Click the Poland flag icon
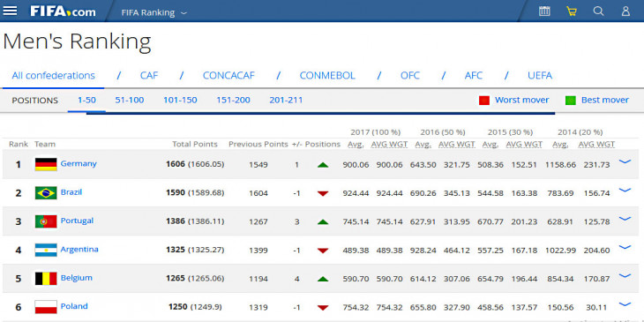This screenshot has height=322, width=644. coord(46,307)
